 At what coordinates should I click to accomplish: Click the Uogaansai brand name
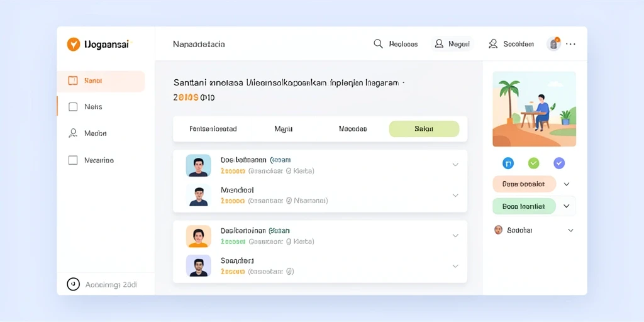[108, 45]
